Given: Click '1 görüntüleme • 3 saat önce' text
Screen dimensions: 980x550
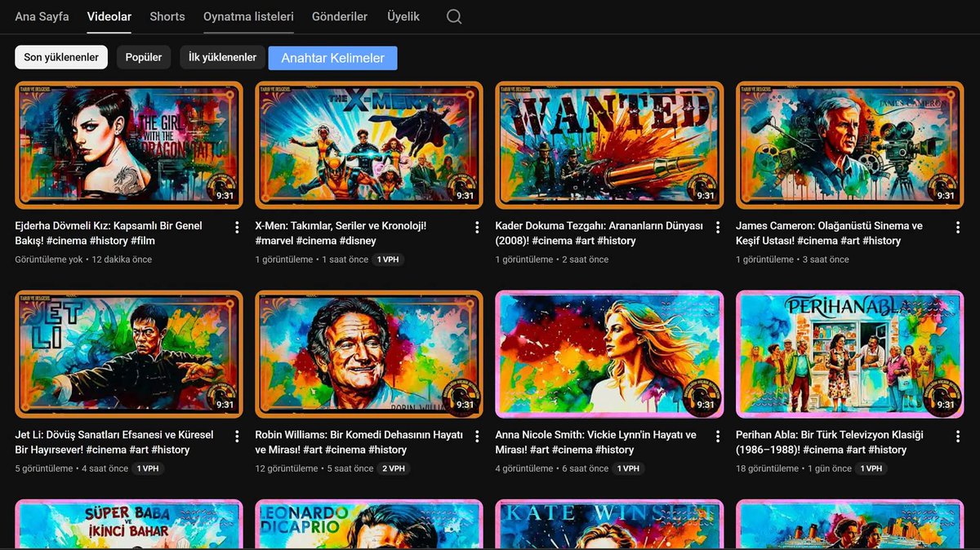Looking at the screenshot, I should coord(792,259).
